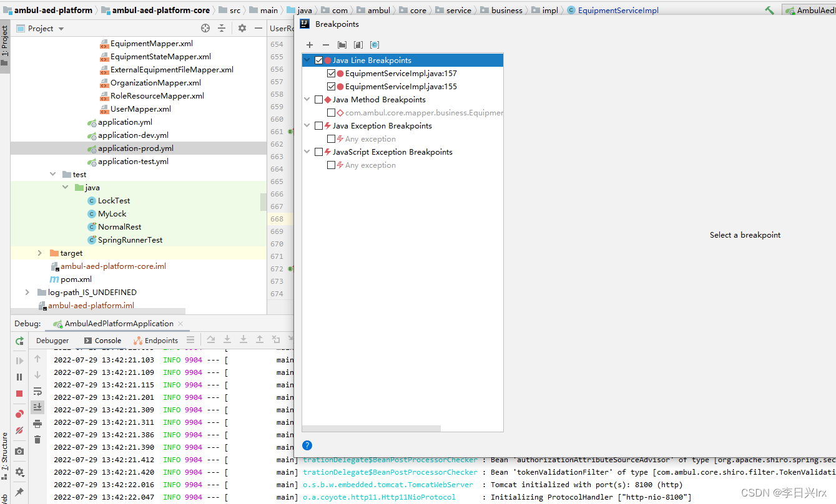The height and width of the screenshot is (504, 836).
Task: Print console output
Action: (37, 424)
